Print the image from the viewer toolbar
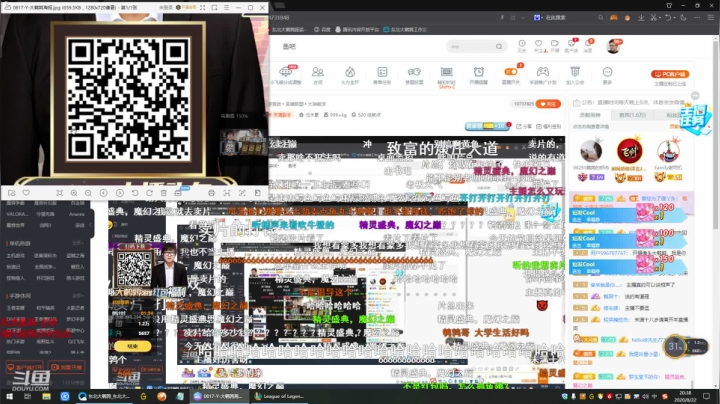The height and width of the screenshot is (404, 720). point(211,193)
